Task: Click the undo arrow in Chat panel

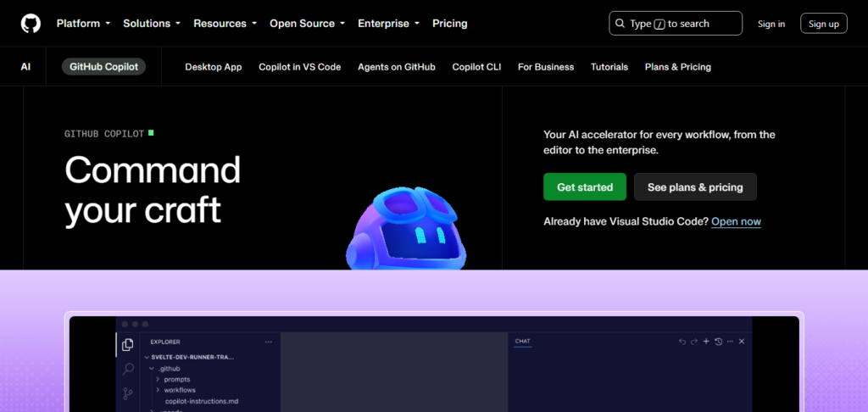Action: coord(682,342)
